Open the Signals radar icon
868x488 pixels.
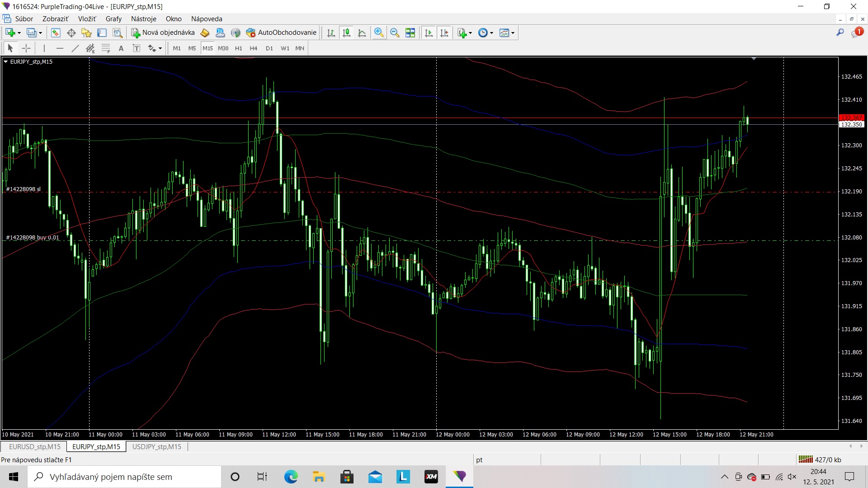coord(236,33)
